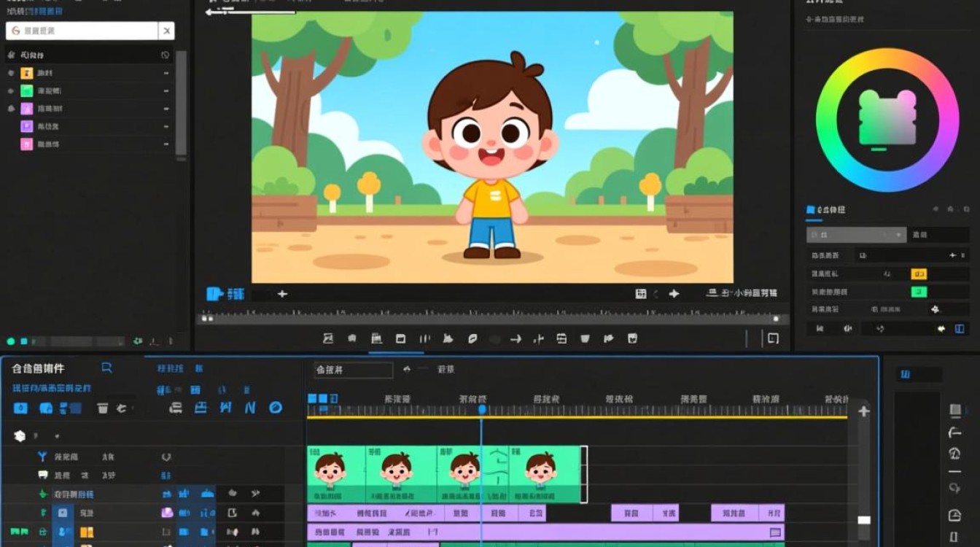Click the trash icon in the timeline tool row

[103, 408]
